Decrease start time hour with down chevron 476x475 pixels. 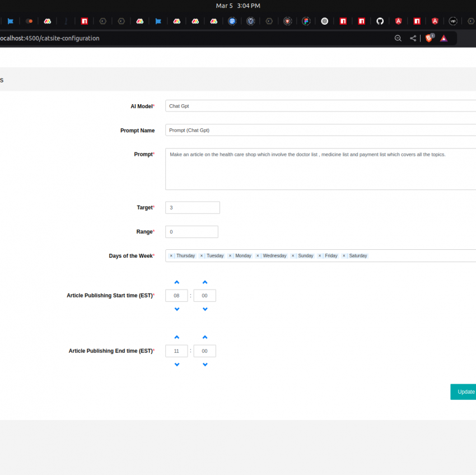[177, 309]
